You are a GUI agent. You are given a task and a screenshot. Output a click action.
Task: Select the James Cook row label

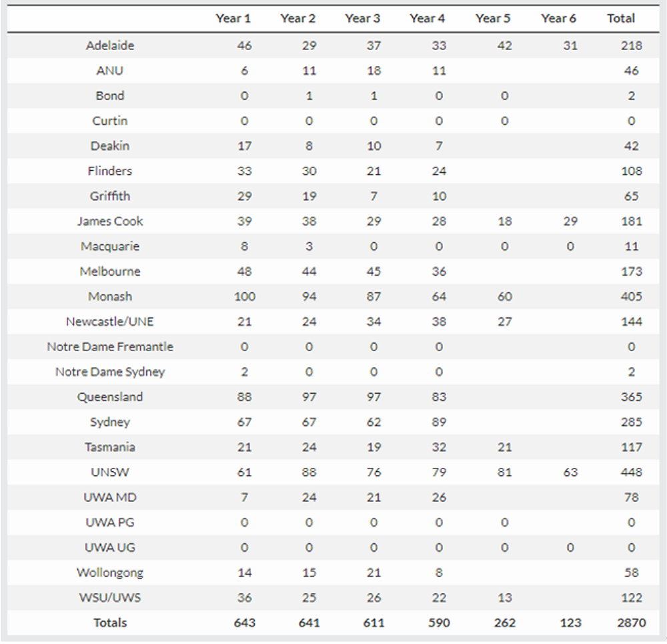tap(110, 222)
